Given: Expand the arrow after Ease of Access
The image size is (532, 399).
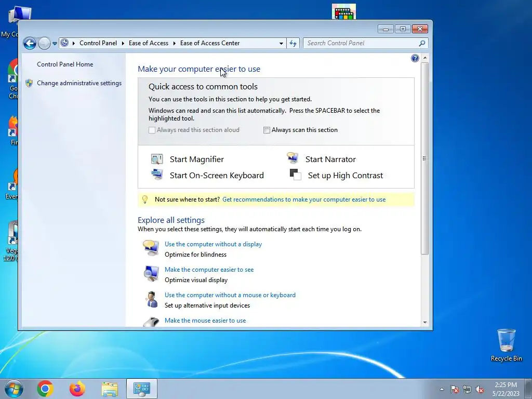Looking at the screenshot, I should point(175,44).
